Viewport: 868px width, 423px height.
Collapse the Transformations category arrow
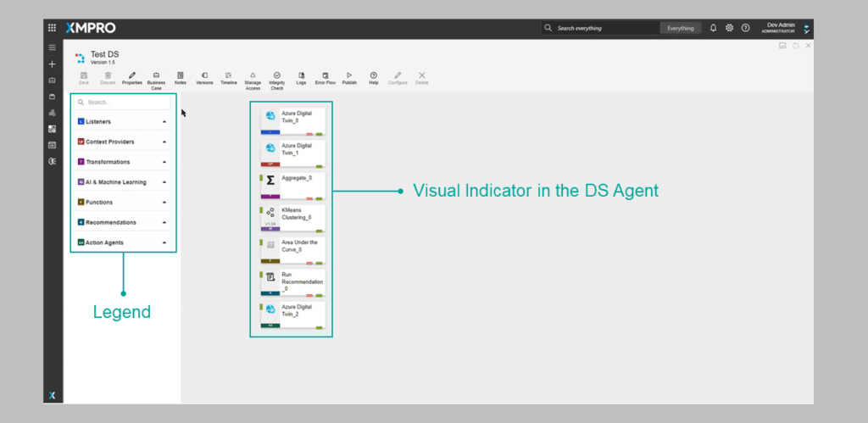point(164,162)
